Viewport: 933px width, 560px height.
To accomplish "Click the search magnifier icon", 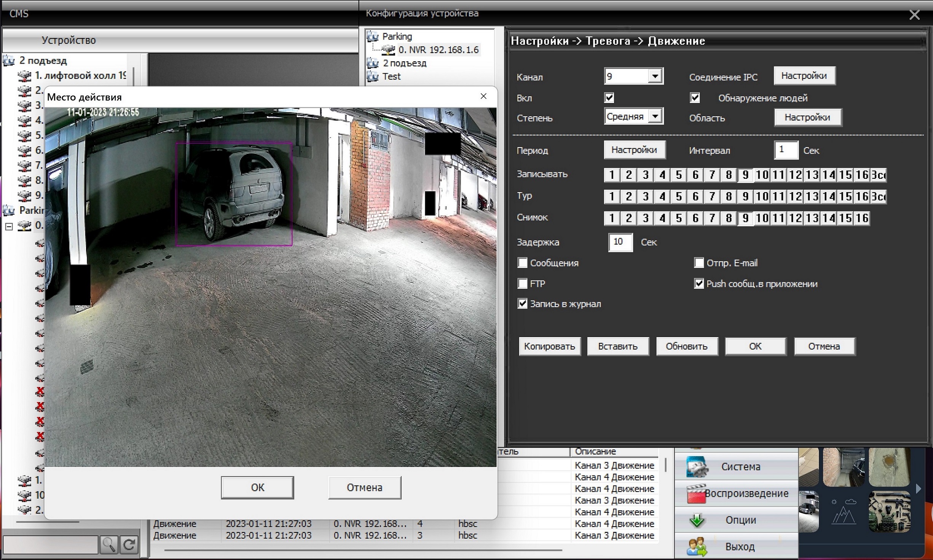I will point(108,545).
